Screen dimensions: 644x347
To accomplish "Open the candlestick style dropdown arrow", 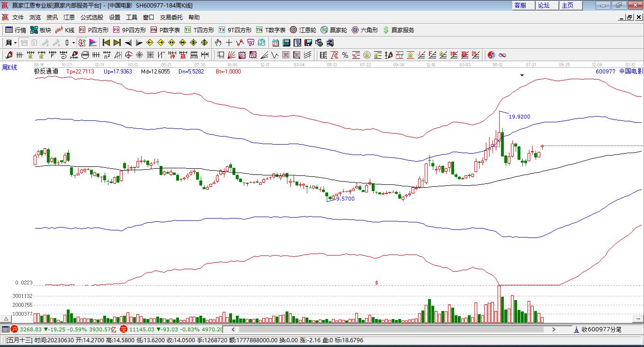I will [73, 43].
